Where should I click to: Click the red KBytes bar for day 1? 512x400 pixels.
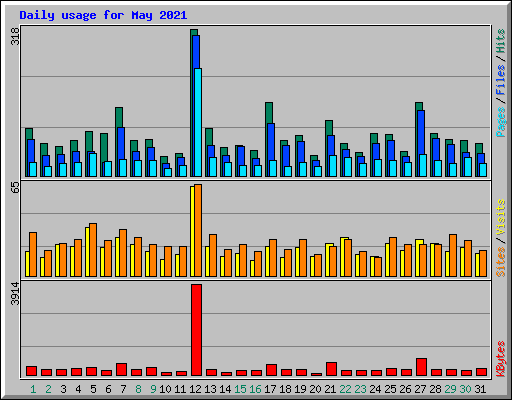pyautogui.click(x=31, y=371)
